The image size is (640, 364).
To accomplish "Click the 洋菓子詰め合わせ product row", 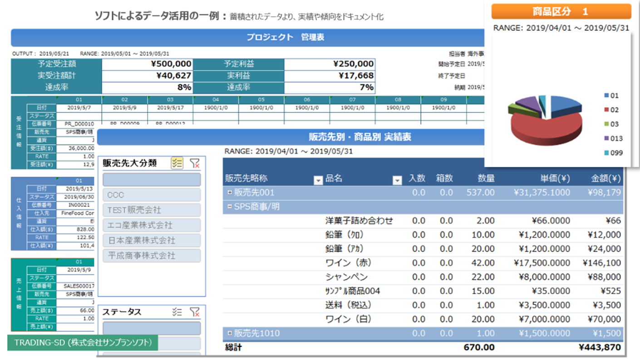I will (423, 221).
